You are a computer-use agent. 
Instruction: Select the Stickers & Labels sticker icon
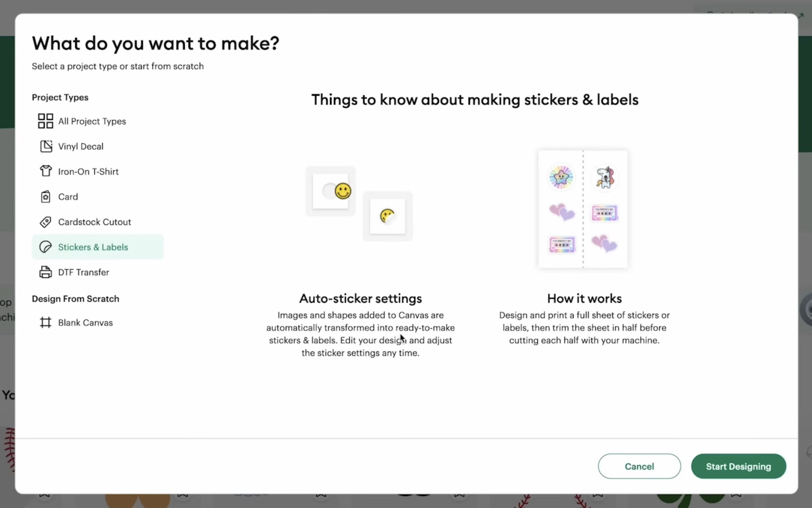click(46, 246)
